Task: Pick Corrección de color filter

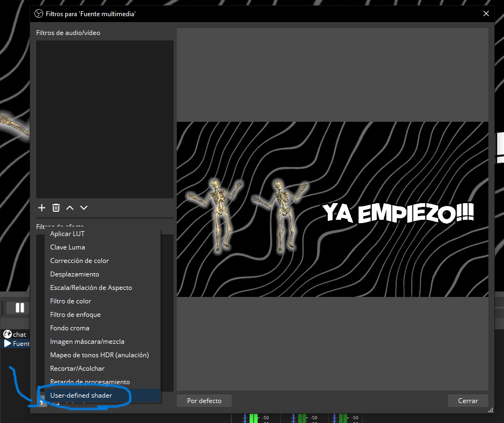Action: [102, 261]
